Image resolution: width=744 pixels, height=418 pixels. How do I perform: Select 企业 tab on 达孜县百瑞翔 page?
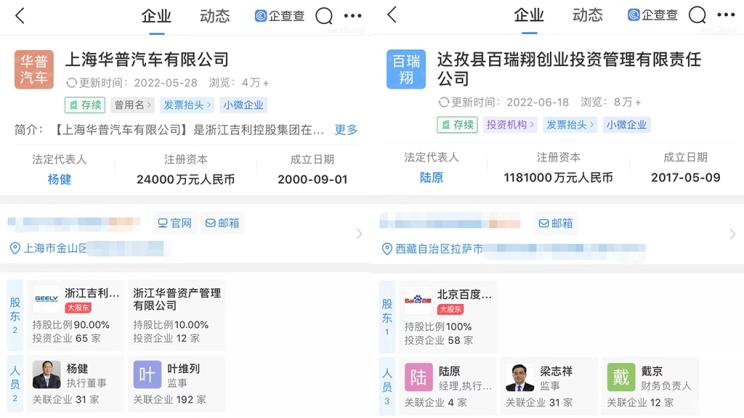(x=529, y=16)
